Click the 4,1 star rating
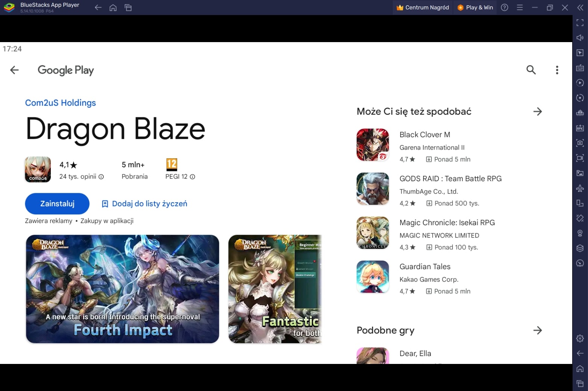Screen dimensions: 588x391 coord(68,165)
